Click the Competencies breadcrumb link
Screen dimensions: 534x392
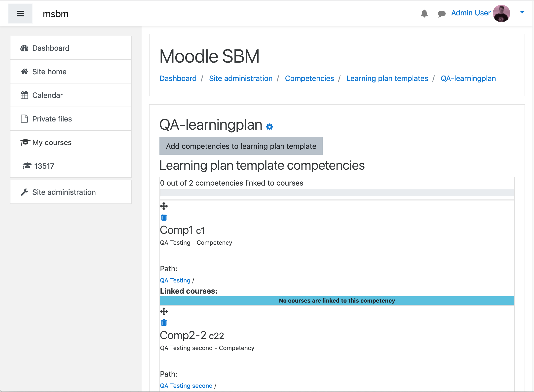[309, 78]
